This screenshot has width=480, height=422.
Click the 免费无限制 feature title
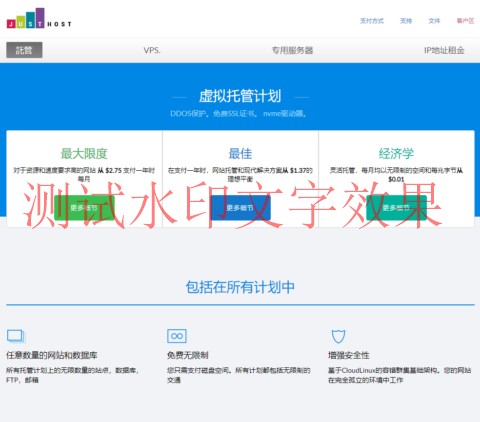point(188,355)
